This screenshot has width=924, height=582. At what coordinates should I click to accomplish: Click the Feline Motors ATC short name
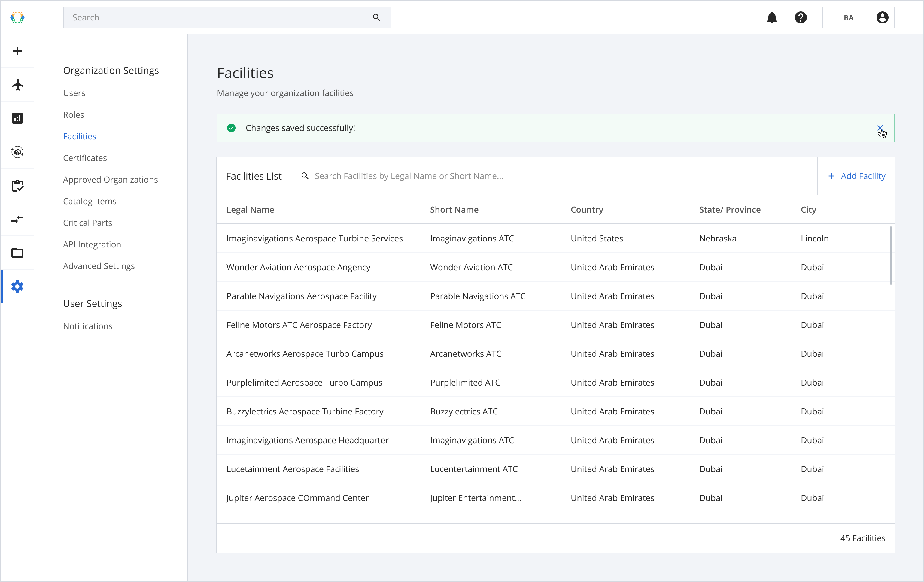tap(465, 325)
